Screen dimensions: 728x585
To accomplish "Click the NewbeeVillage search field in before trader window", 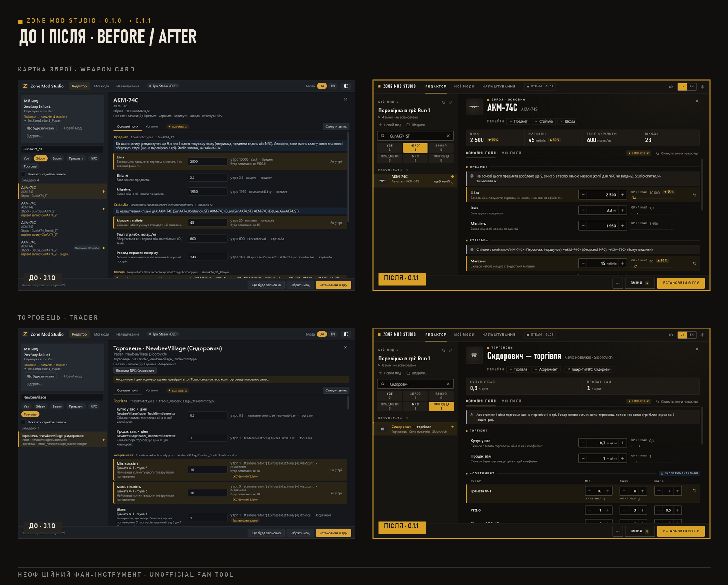I will 63,397.
